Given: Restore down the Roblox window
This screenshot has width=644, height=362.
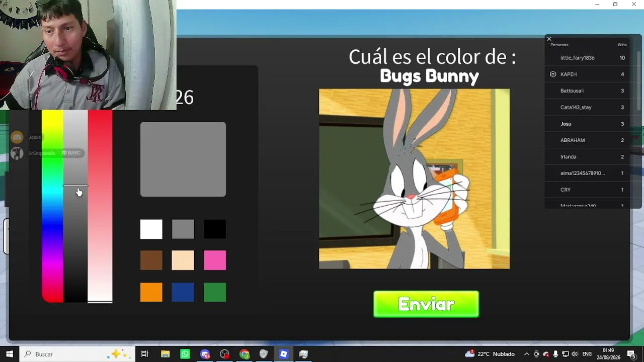Looking at the screenshot, I should (x=615, y=5).
